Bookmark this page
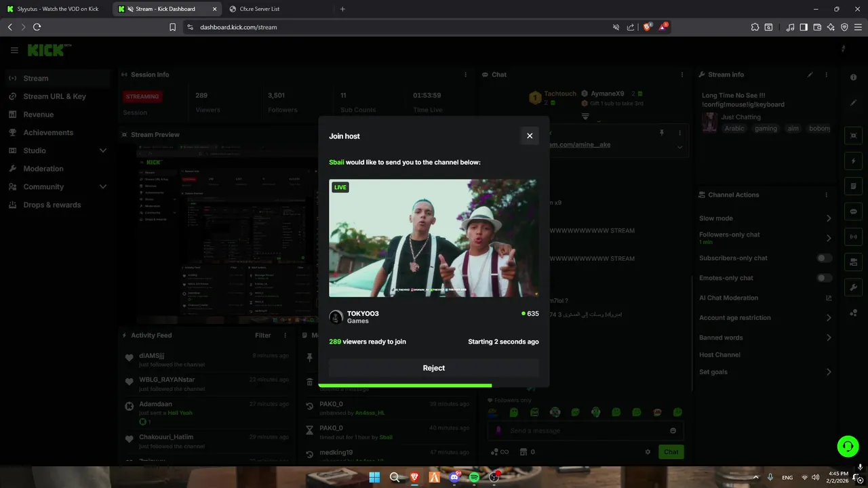The image size is (868, 488). (x=172, y=27)
